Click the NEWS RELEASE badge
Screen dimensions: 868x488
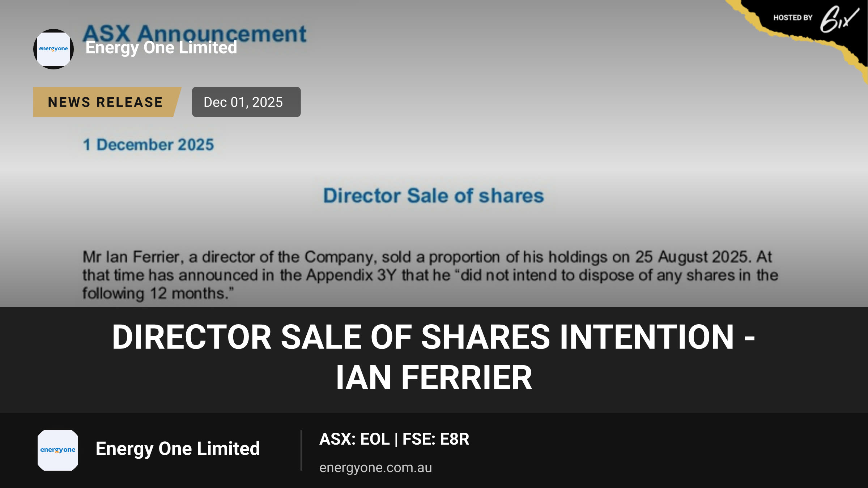[107, 102]
